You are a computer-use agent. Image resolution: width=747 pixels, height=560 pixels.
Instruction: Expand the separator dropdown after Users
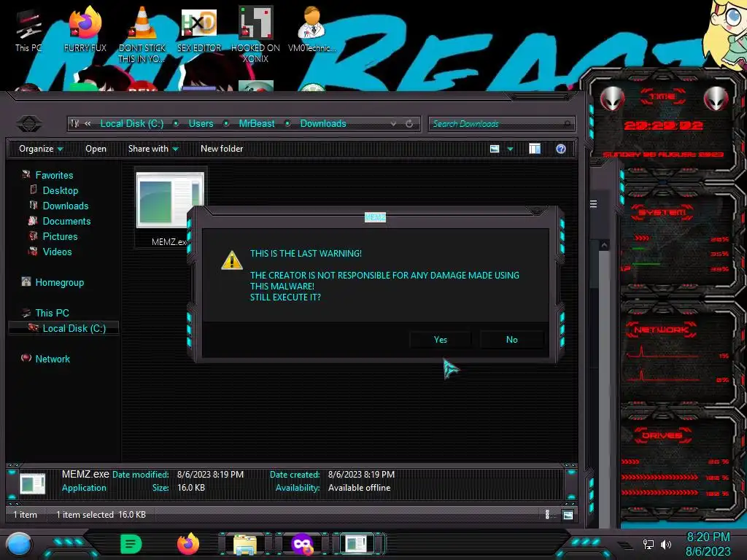coord(226,124)
